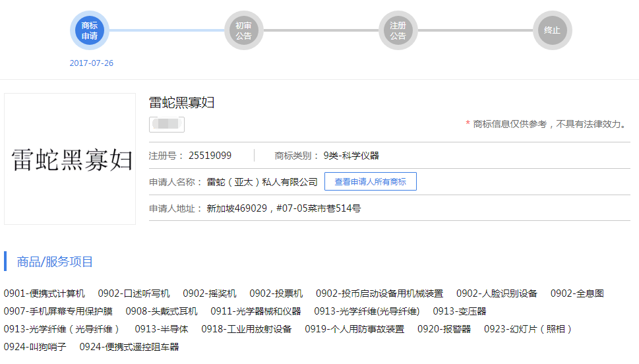Click the 注册号 label
The image size is (639, 364).
(x=166, y=156)
